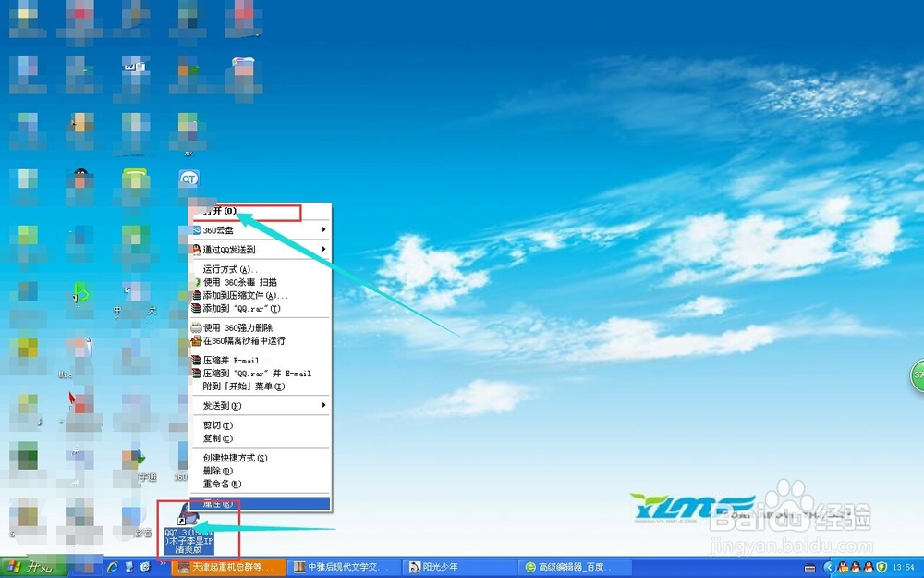Screen dimensions: 924x578
Task: Choose 打开 in the context menu
Action: pyautogui.click(x=260, y=211)
